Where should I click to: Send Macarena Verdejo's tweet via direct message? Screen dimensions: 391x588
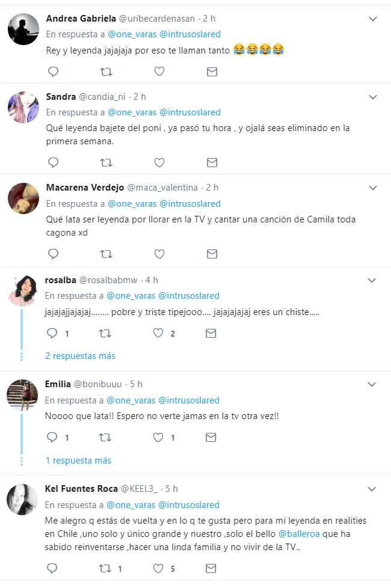212,254
